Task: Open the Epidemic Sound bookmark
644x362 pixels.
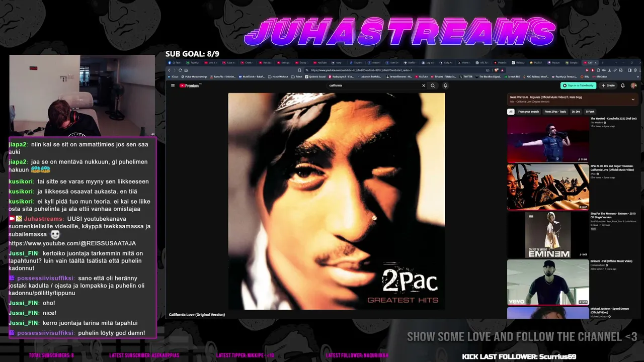Action: tap(315, 77)
